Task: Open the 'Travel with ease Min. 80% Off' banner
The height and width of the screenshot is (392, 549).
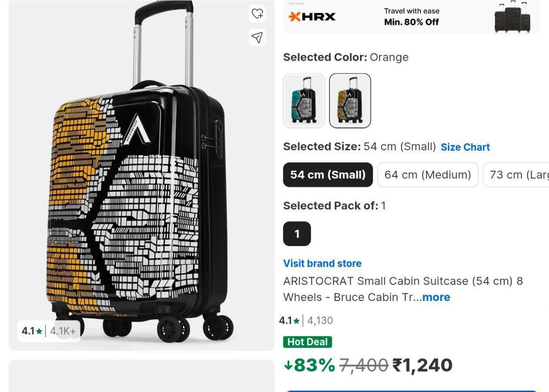Action: (411, 17)
